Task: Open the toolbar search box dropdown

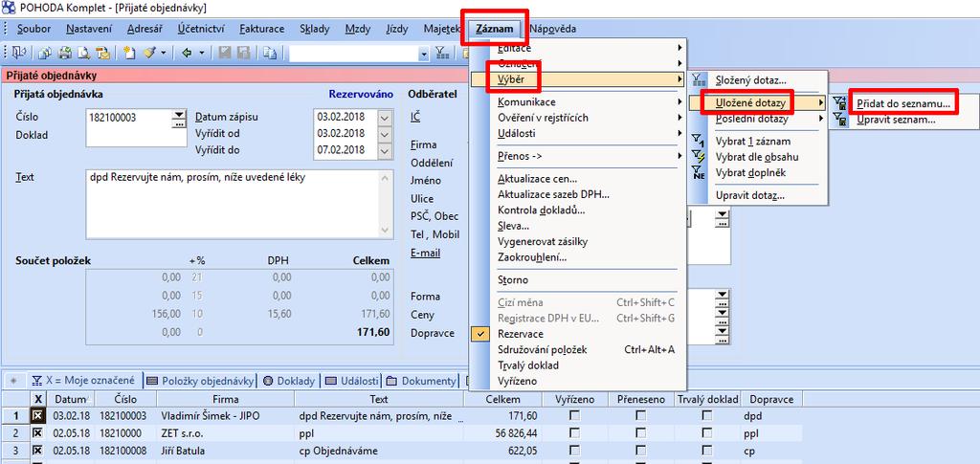Action: [x=424, y=54]
